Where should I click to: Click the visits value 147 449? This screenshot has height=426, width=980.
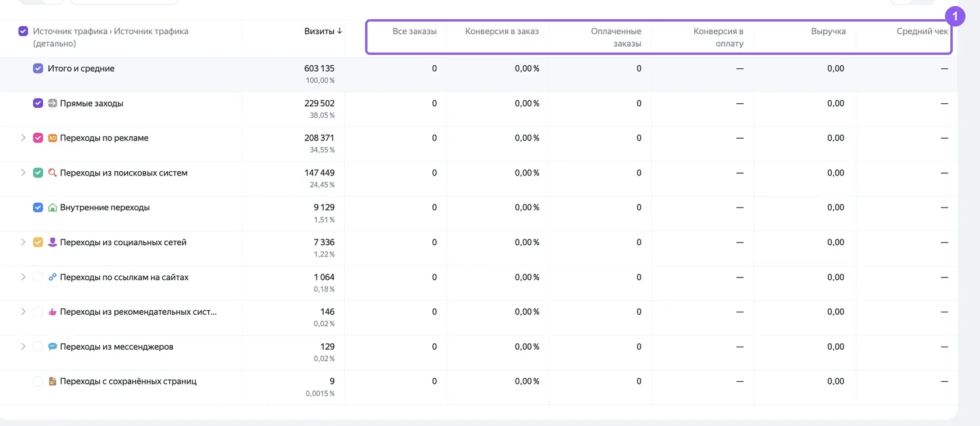click(x=319, y=172)
